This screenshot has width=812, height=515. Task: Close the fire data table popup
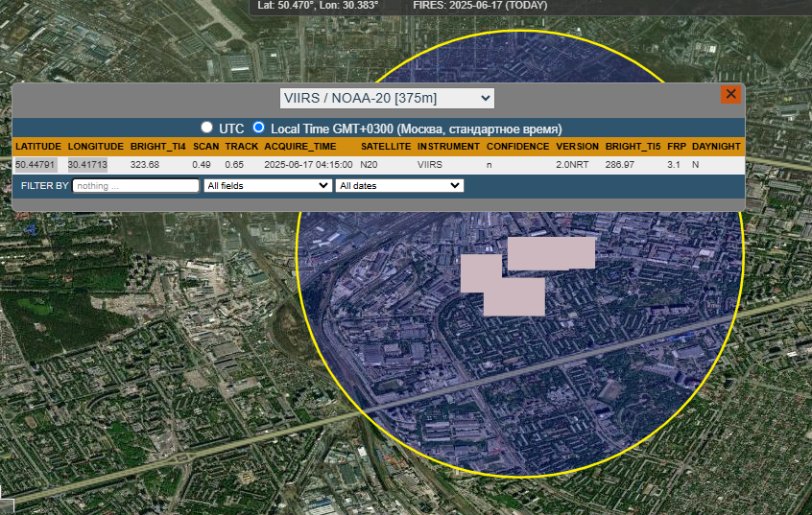coord(730,94)
